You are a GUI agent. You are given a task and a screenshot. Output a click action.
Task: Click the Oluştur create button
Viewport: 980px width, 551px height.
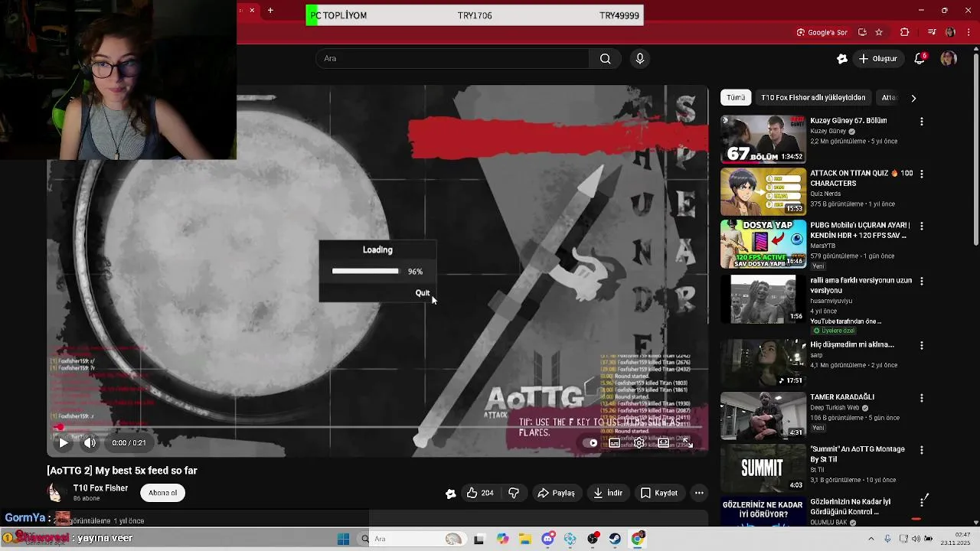(877, 58)
